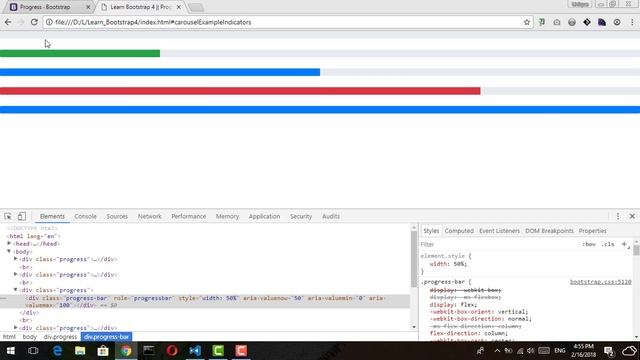Open the Audits tab
Image resolution: width=640 pixels, height=360 pixels.
(x=331, y=216)
